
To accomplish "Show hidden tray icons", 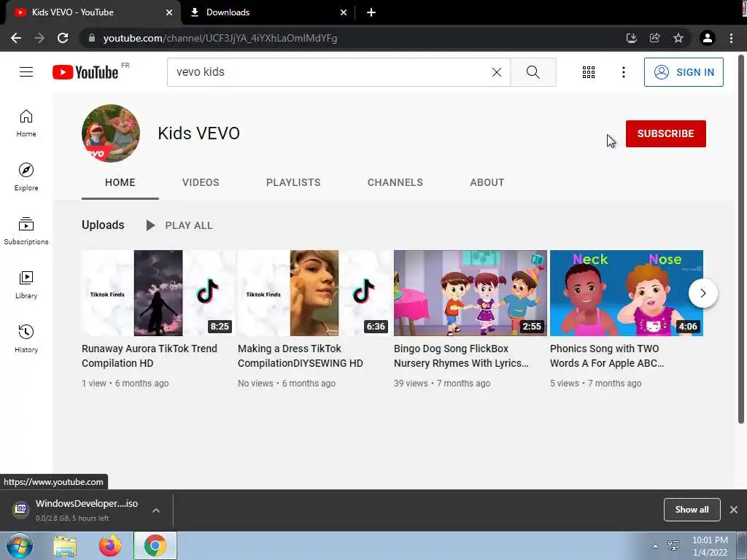I will [x=655, y=546].
